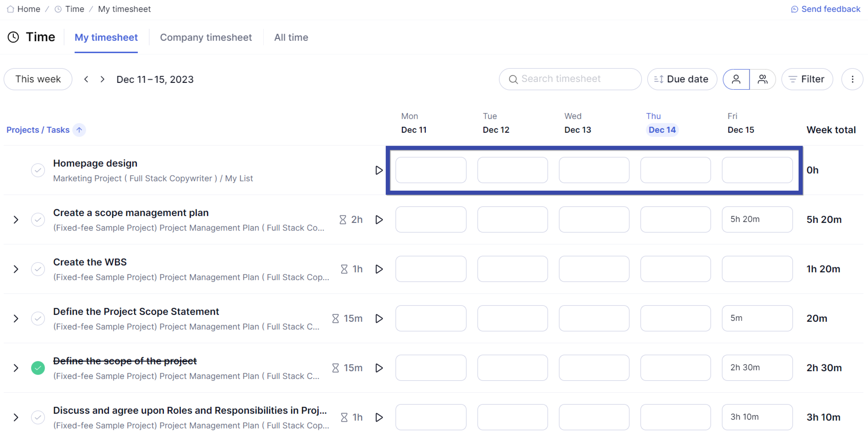Open Create the WBS task title
This screenshot has width=868, height=438.
click(x=90, y=262)
